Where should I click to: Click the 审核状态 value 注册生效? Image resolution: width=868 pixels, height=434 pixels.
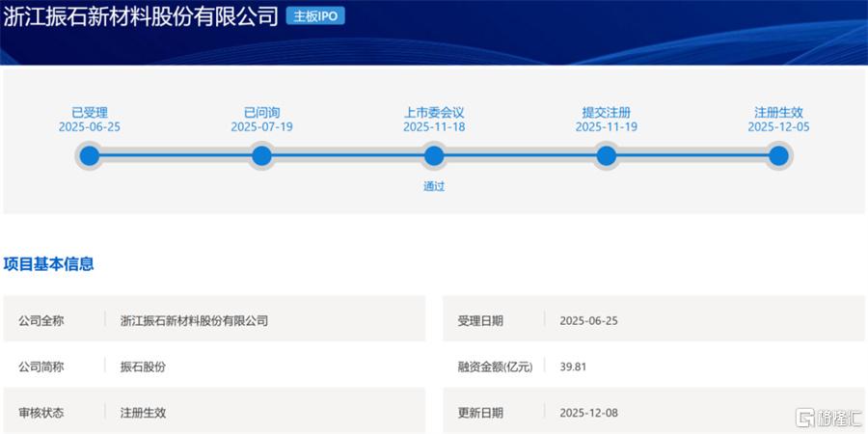pos(143,413)
